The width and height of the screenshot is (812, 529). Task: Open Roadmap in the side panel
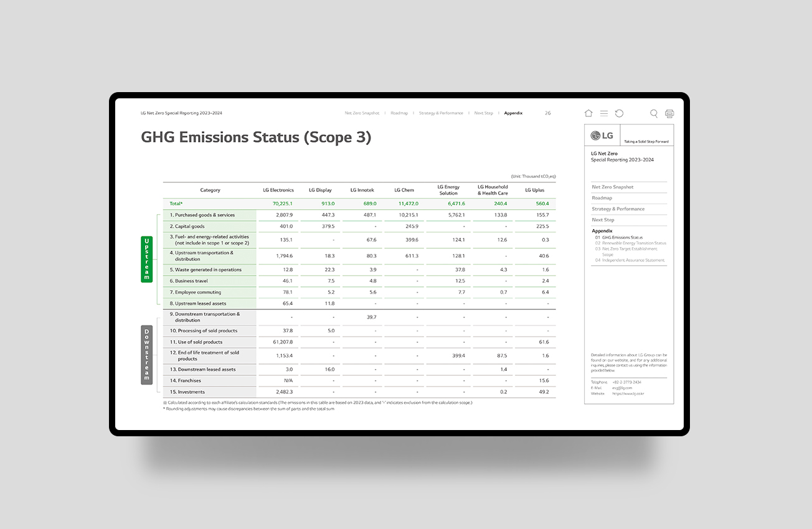[x=601, y=198]
